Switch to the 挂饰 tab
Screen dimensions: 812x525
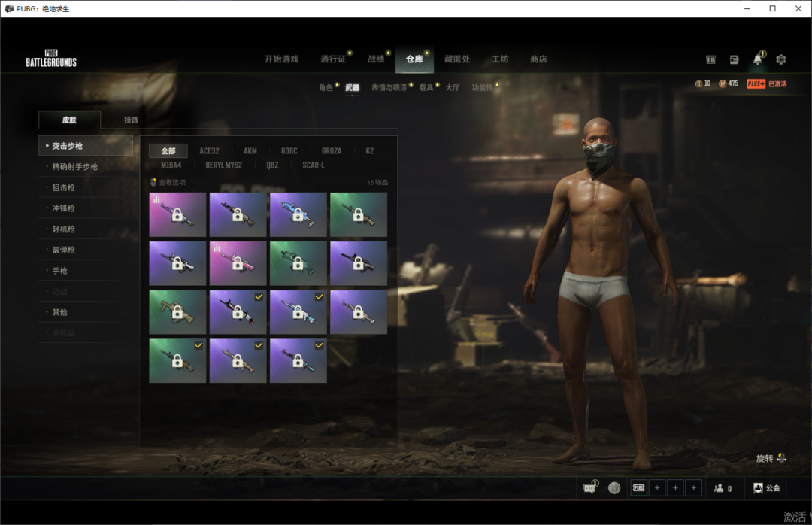tap(131, 120)
